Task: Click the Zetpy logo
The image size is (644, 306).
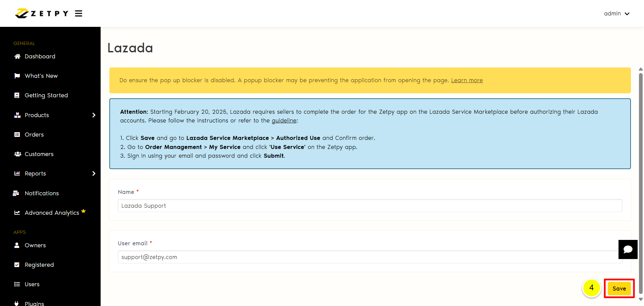Action: coord(42,13)
